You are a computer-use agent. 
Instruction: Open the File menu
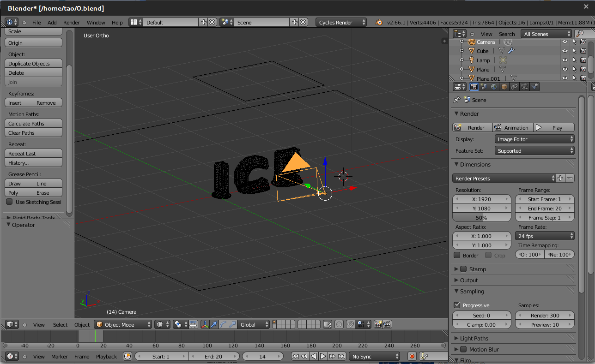tap(36, 22)
